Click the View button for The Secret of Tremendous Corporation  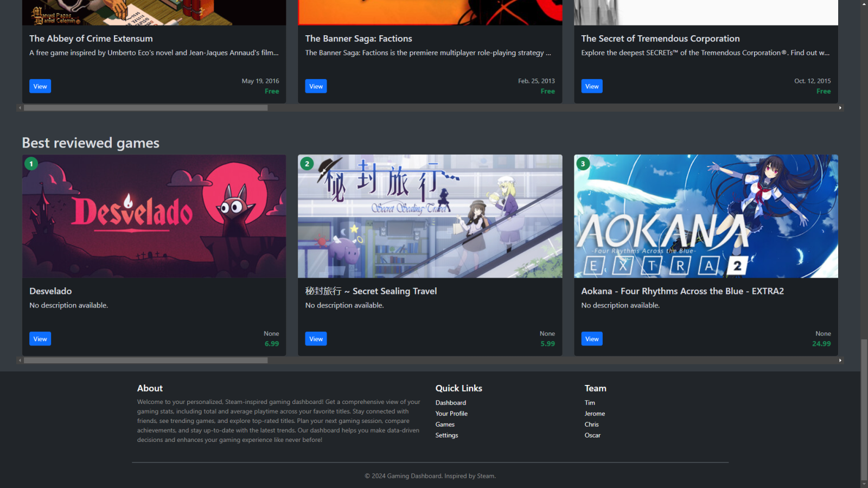(591, 86)
